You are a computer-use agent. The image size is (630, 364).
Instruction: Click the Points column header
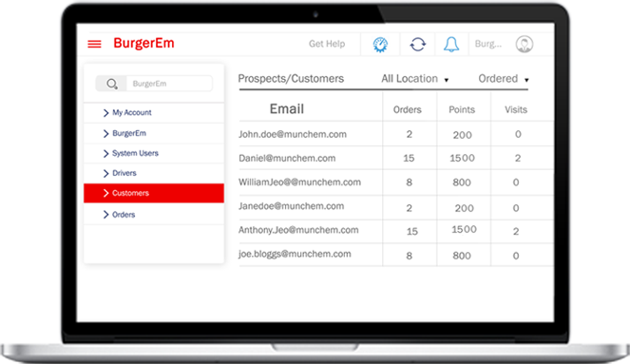click(x=462, y=109)
